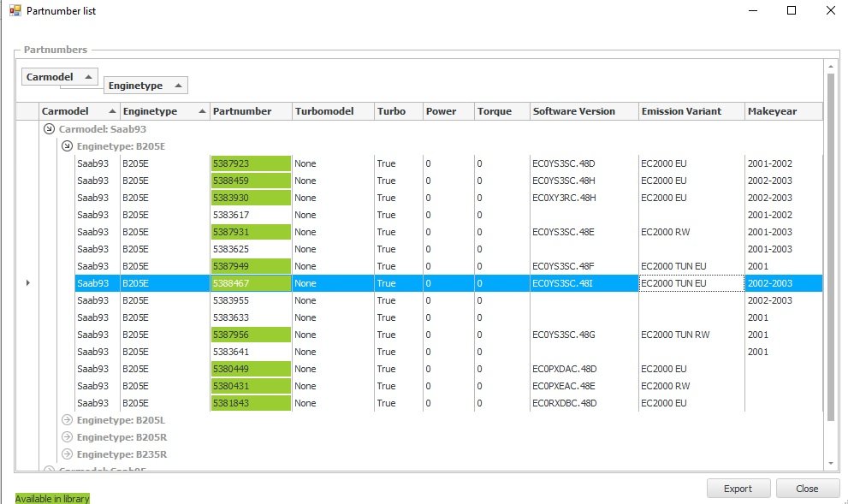Click software version EC0YS3SC.48H
Viewport: 848px width, 504px height.
click(x=564, y=181)
